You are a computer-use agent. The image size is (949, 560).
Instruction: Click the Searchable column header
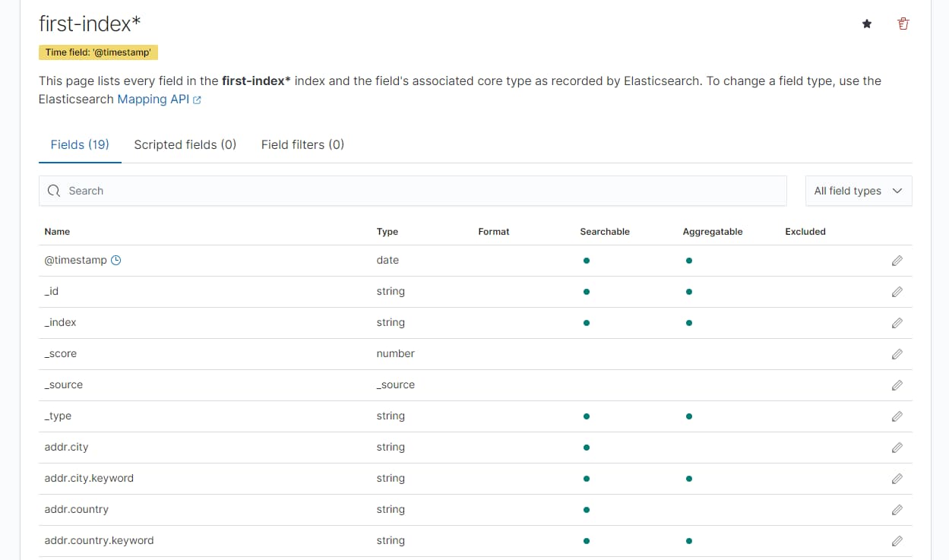tap(604, 232)
